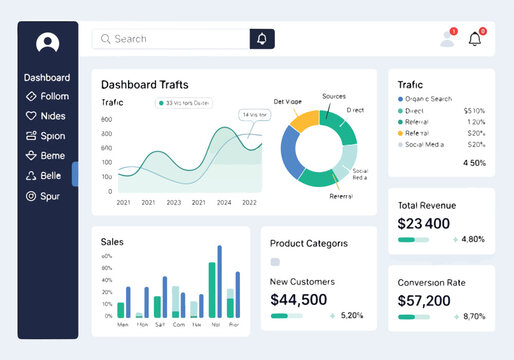Click the Conversion Rate progress bar

414,317
